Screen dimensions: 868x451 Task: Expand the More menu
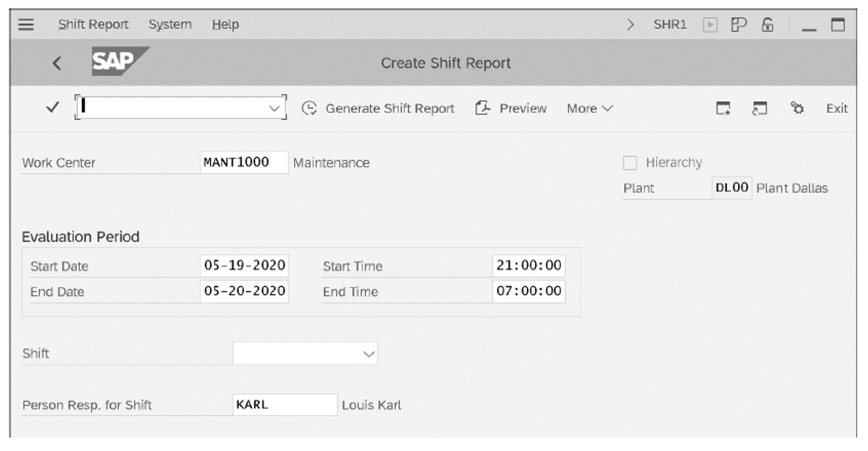click(589, 108)
